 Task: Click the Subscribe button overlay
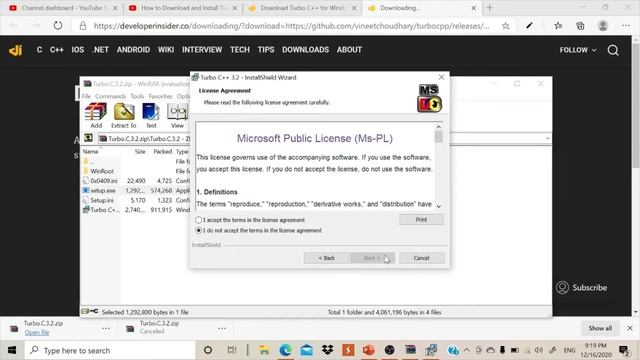tap(582, 287)
